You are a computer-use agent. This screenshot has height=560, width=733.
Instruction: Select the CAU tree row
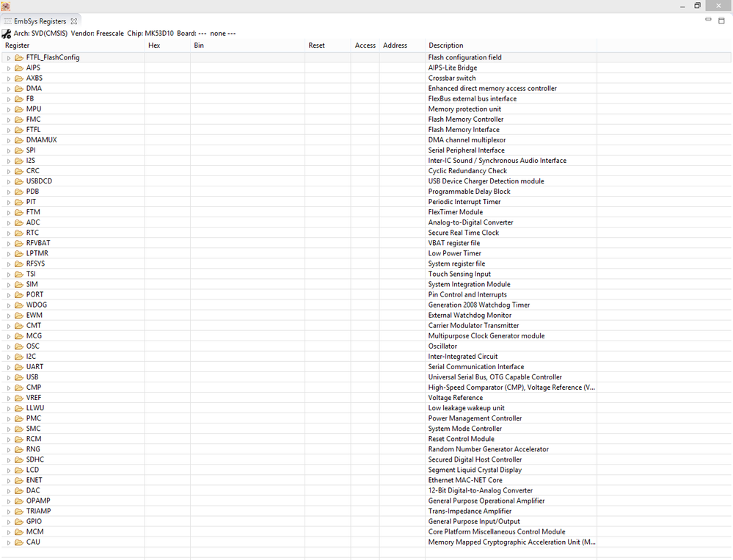click(367, 542)
